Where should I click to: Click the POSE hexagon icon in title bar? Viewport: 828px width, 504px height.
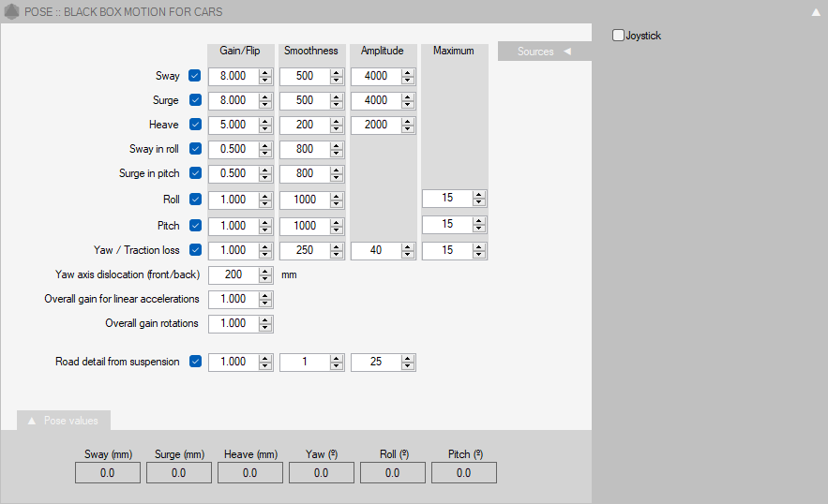pyautogui.click(x=12, y=12)
